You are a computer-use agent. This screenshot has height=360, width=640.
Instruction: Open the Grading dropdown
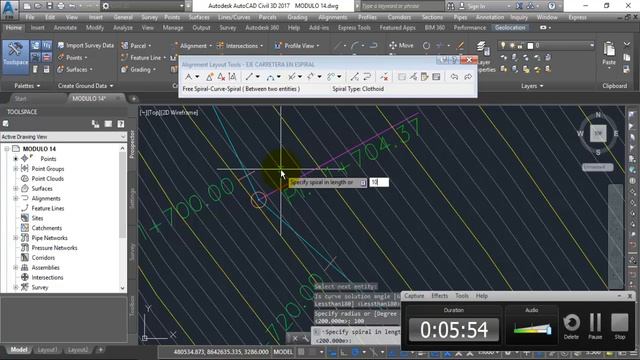138,69
